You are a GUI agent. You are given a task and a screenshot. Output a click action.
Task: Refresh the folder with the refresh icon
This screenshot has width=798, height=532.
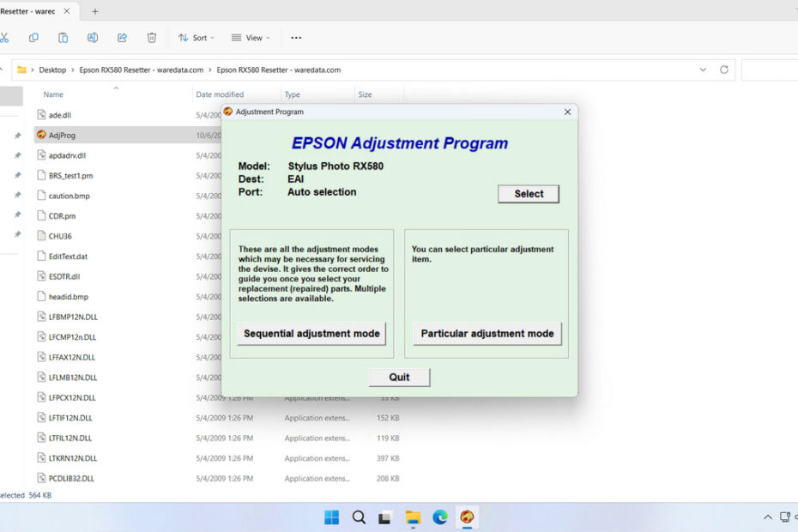[724, 70]
